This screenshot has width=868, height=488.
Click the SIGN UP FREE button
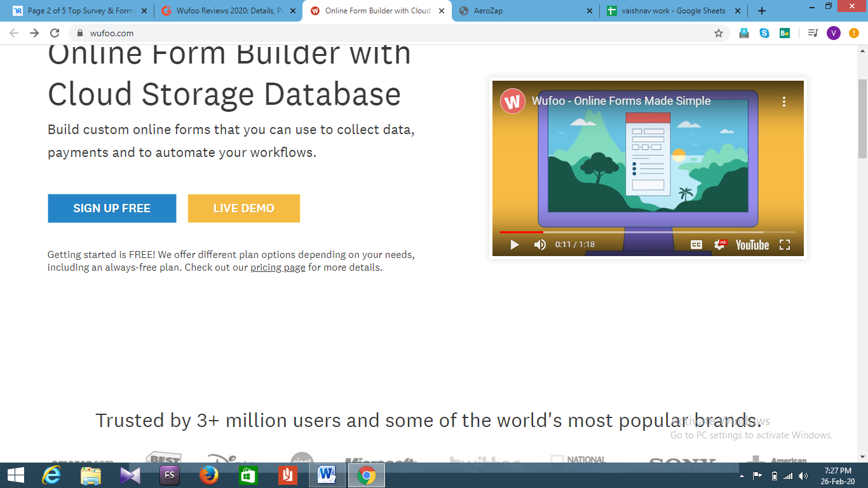pos(112,208)
